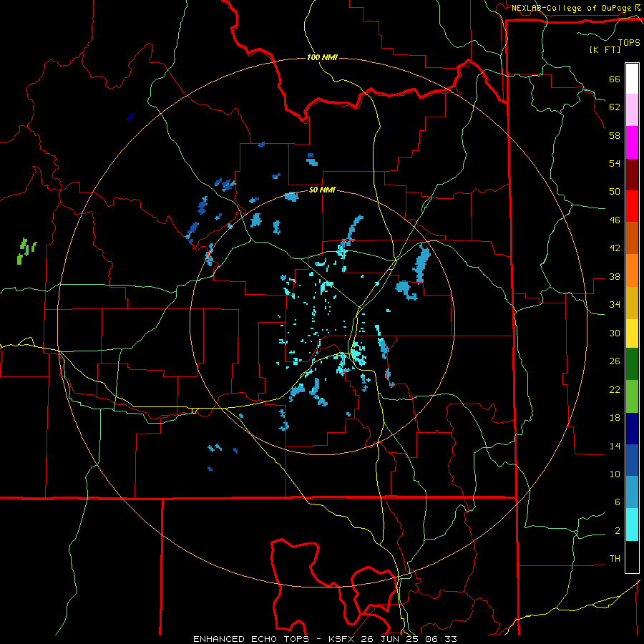Click the magenta legend swatch
Viewport: 644px width, 644px height.
coord(632,142)
